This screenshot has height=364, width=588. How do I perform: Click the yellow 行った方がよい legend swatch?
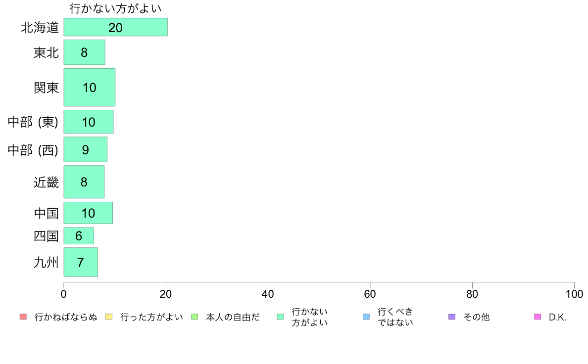109,317
